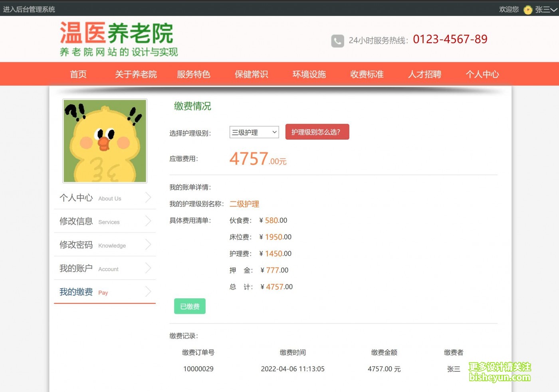
Task: Go to 收费标准 in the navigation bar
Action: 367,74
